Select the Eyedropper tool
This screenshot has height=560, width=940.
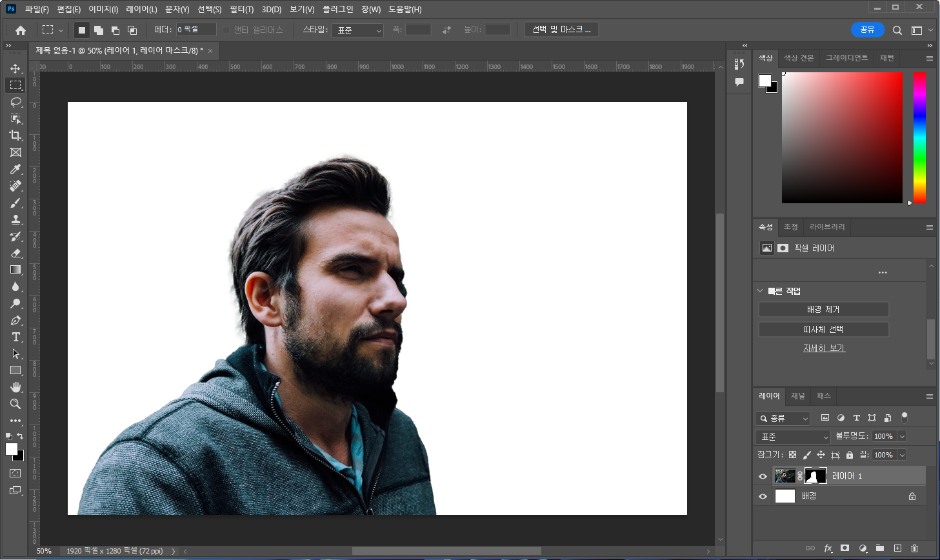point(15,169)
